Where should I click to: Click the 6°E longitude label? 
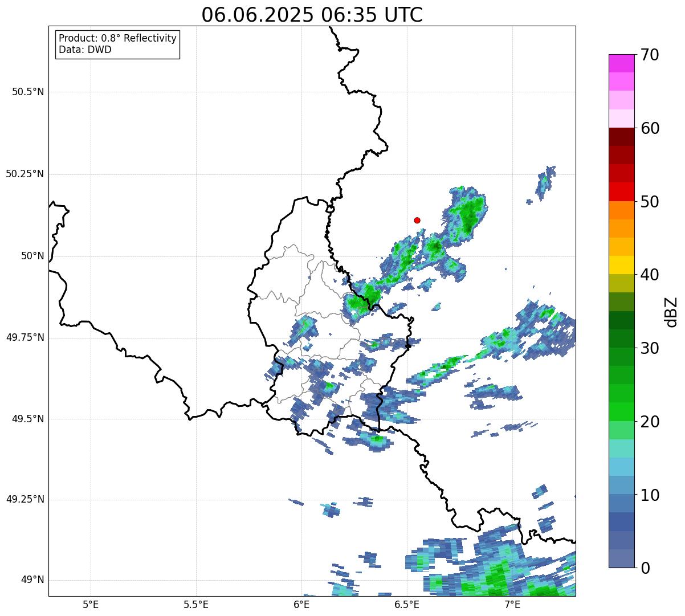point(301,604)
